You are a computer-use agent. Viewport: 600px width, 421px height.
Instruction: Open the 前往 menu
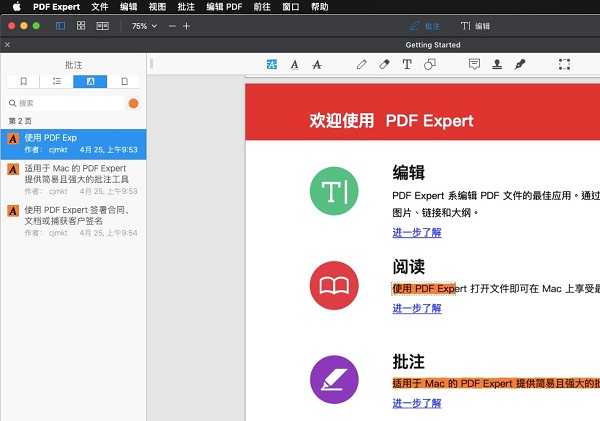[262, 7]
